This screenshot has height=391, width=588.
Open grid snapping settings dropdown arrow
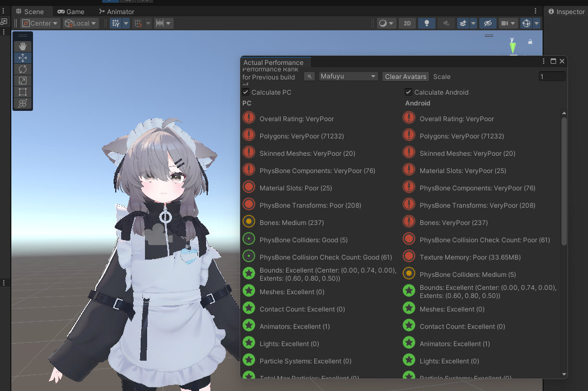click(148, 23)
